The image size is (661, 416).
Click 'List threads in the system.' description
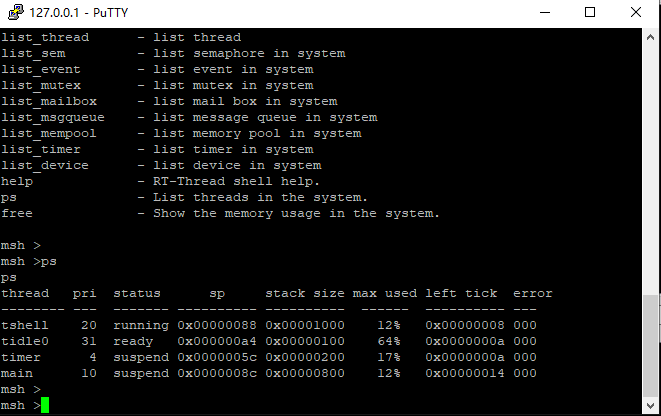[x=261, y=198]
